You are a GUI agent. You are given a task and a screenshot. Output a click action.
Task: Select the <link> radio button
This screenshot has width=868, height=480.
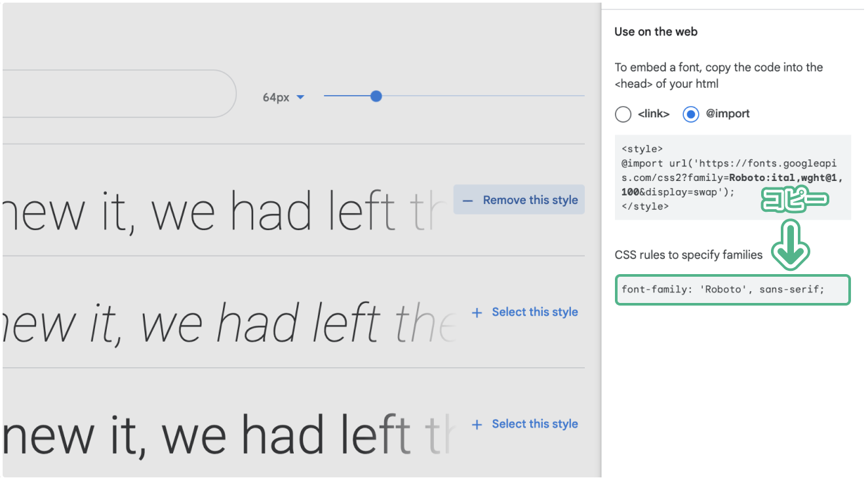(x=623, y=114)
